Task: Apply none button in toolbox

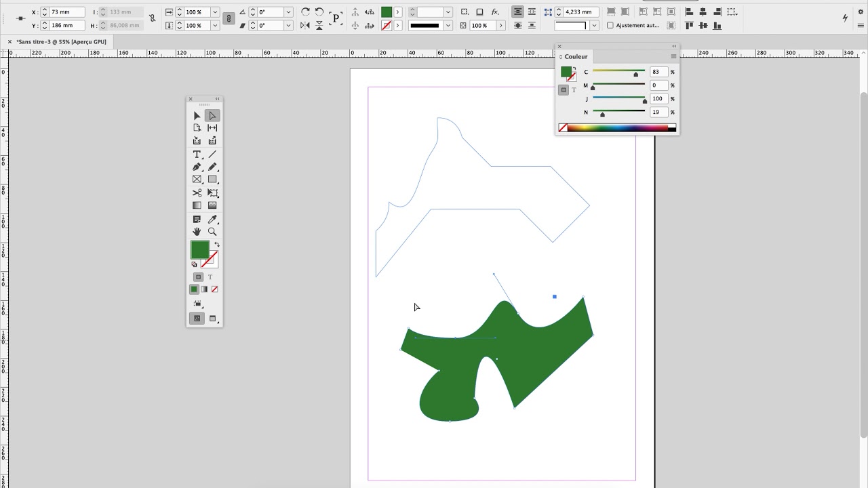Action: pos(214,289)
